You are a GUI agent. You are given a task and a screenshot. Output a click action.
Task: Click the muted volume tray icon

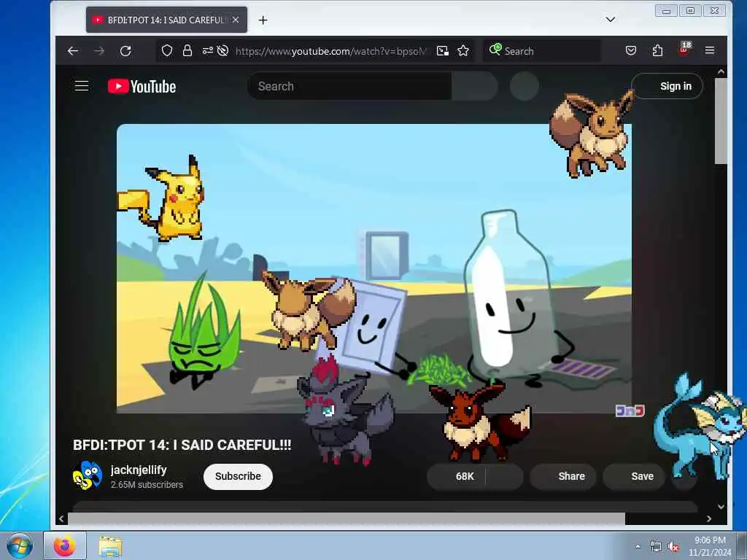(x=673, y=547)
